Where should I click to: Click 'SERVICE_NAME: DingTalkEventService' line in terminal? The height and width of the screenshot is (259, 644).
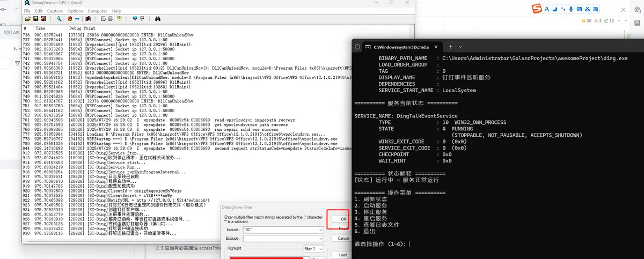[x=406, y=115]
